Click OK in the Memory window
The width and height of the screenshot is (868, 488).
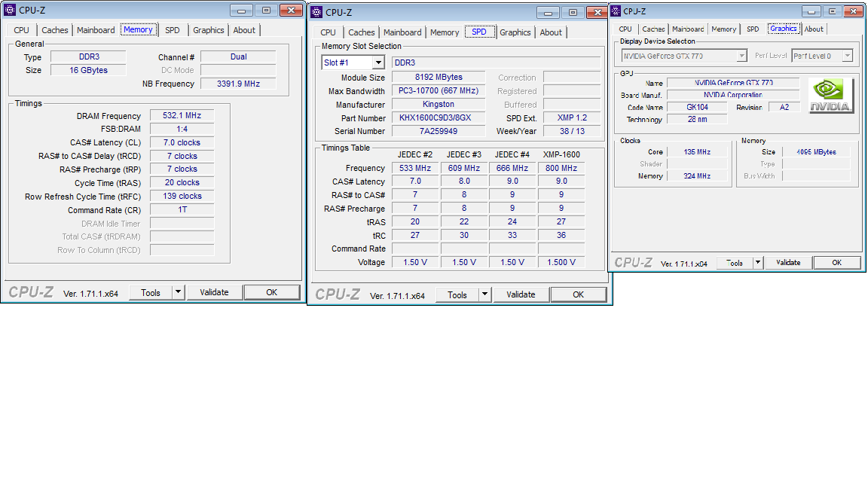tap(272, 292)
